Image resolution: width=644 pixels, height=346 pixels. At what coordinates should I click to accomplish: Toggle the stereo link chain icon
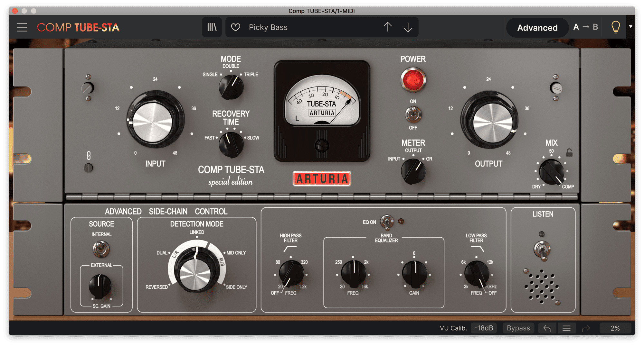89,156
